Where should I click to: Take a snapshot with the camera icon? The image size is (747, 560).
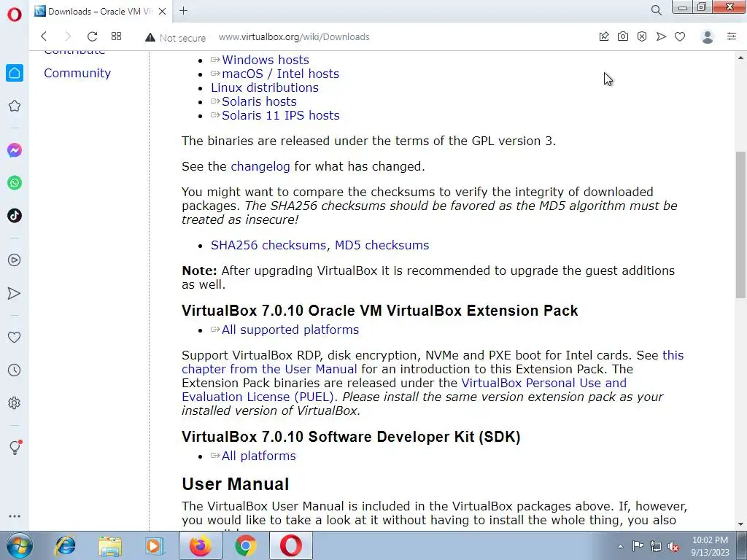623,36
